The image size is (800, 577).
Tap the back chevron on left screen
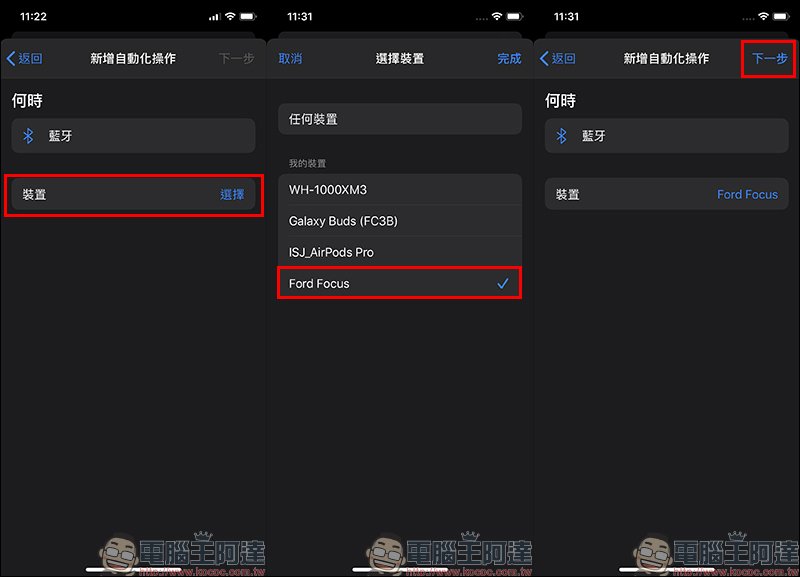pos(11,58)
